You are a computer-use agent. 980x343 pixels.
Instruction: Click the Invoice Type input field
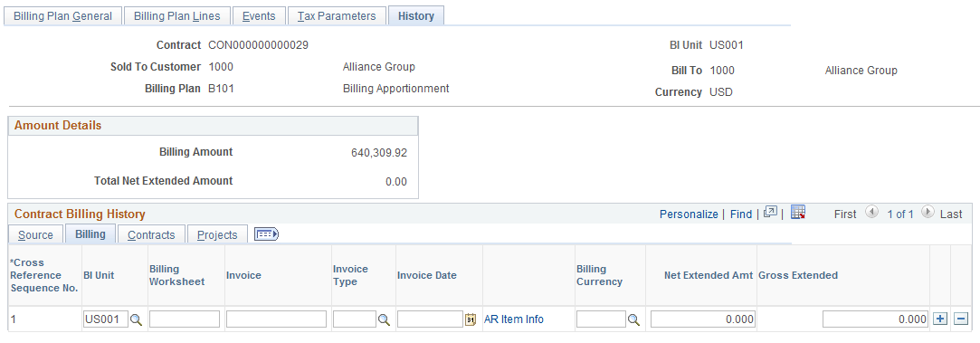[355, 319]
